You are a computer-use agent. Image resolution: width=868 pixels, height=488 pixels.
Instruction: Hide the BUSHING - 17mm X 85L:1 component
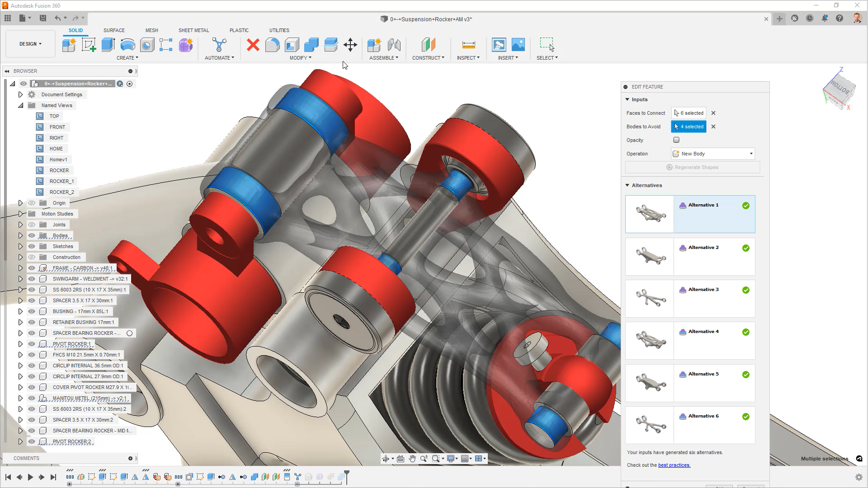(x=32, y=311)
